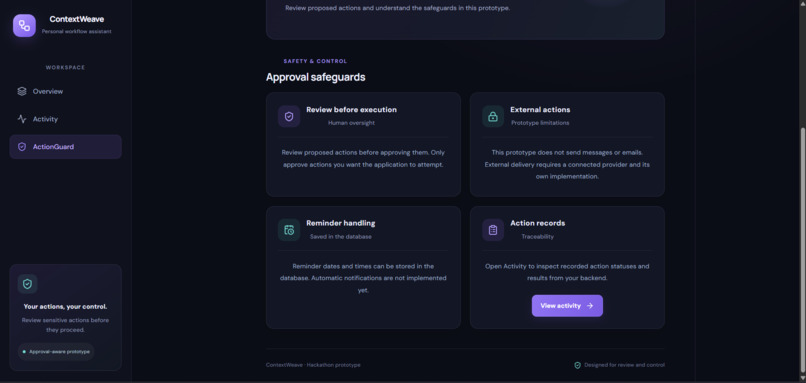The image size is (806, 383).
Task: Click the View activity button
Action: [x=567, y=306]
